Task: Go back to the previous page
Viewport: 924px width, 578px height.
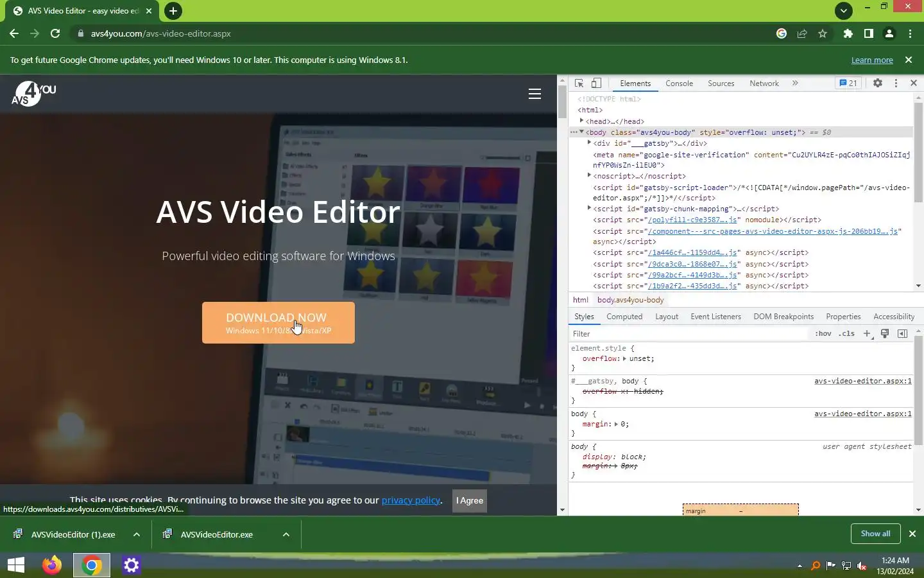Action: click(x=14, y=33)
